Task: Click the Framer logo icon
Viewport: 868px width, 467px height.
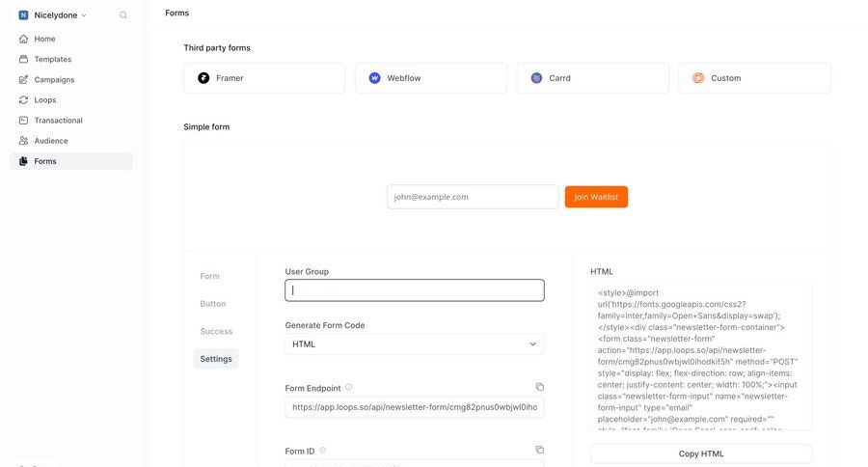Action: coord(203,78)
